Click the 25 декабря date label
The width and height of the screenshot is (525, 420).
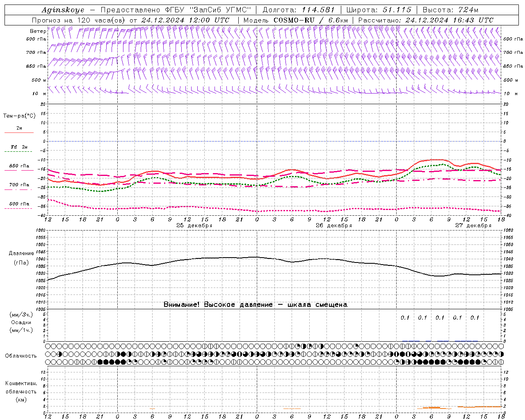click(x=194, y=226)
